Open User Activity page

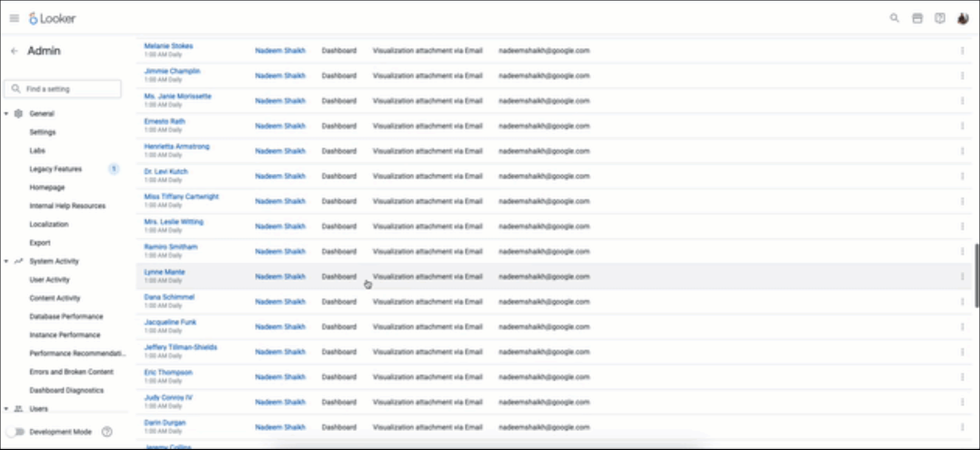click(49, 280)
